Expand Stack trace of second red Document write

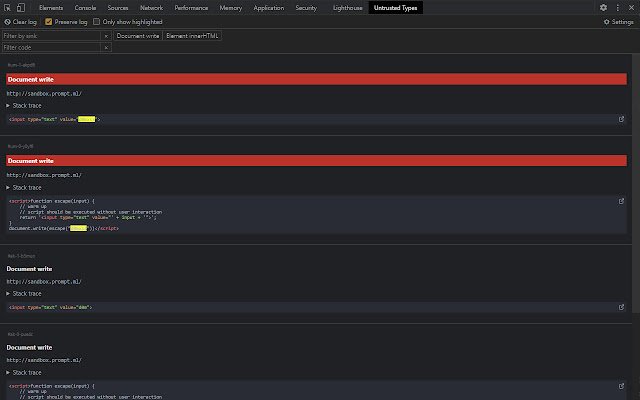pyautogui.click(x=24, y=188)
